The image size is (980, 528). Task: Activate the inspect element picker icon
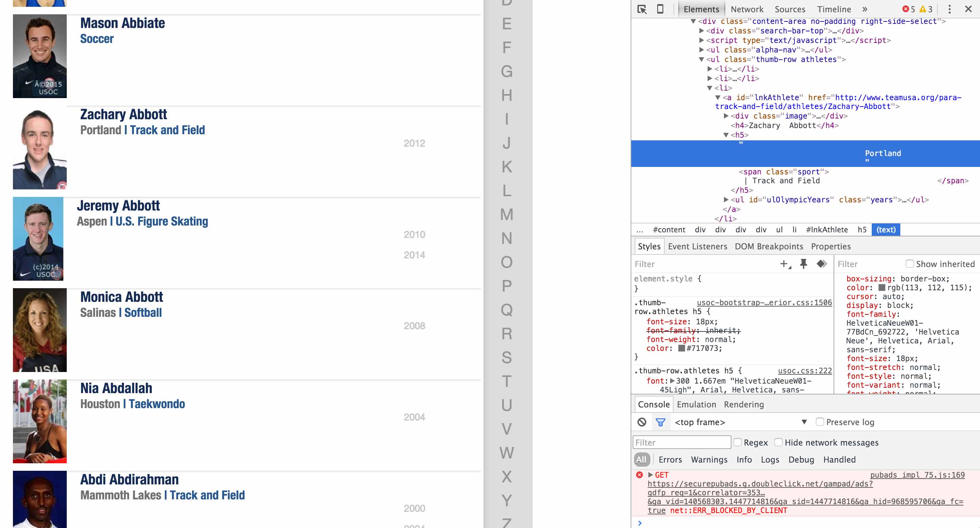point(642,9)
